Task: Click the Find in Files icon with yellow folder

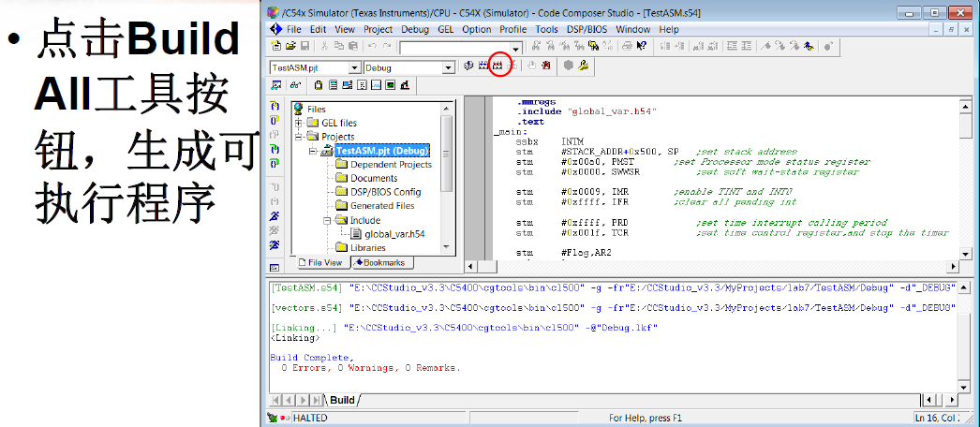Action: 593,46
